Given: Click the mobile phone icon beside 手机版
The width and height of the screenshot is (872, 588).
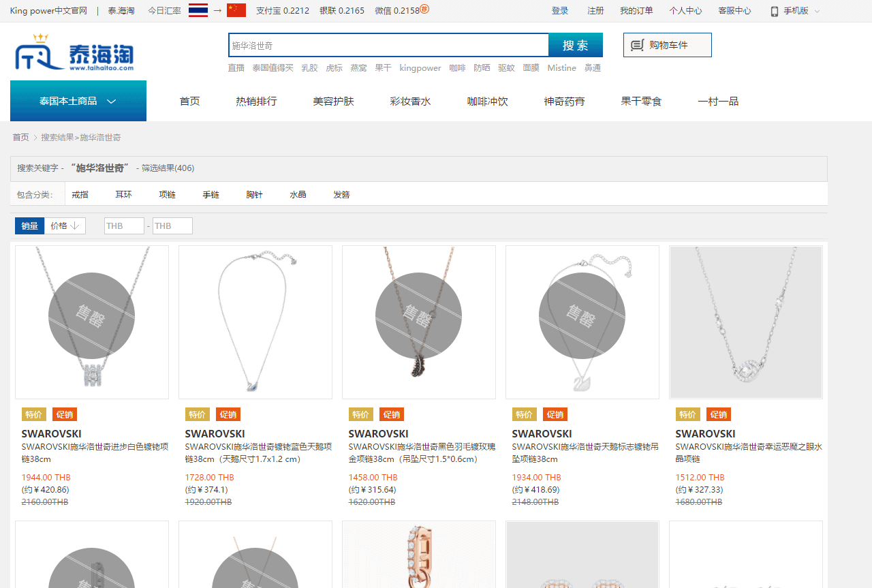Looking at the screenshot, I should click(775, 11).
